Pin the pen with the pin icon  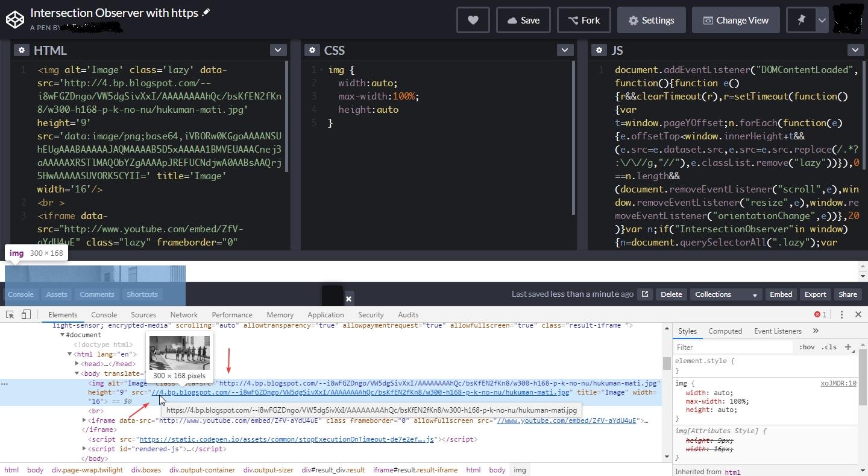point(801,21)
